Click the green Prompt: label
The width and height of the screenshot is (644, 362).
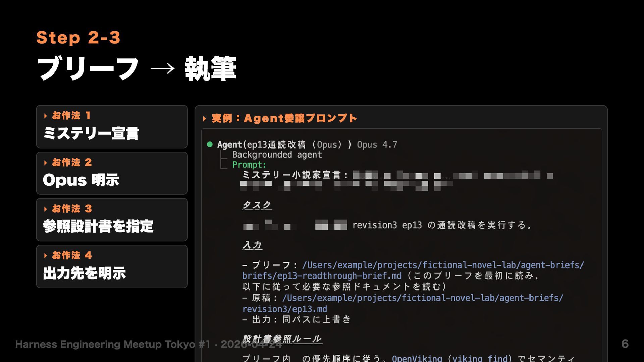click(x=249, y=165)
